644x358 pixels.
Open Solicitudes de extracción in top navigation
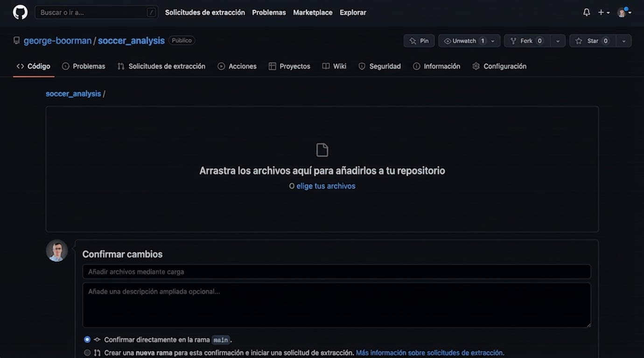(205, 13)
